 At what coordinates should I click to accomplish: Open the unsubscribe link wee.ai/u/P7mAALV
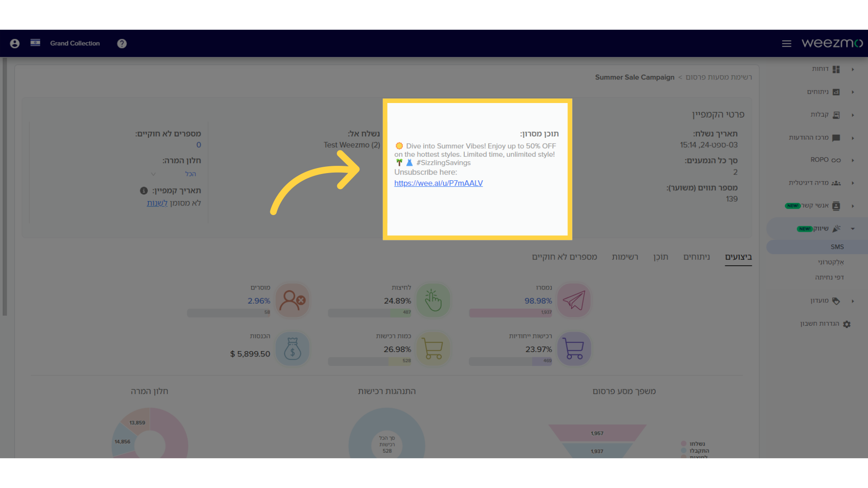(x=439, y=183)
